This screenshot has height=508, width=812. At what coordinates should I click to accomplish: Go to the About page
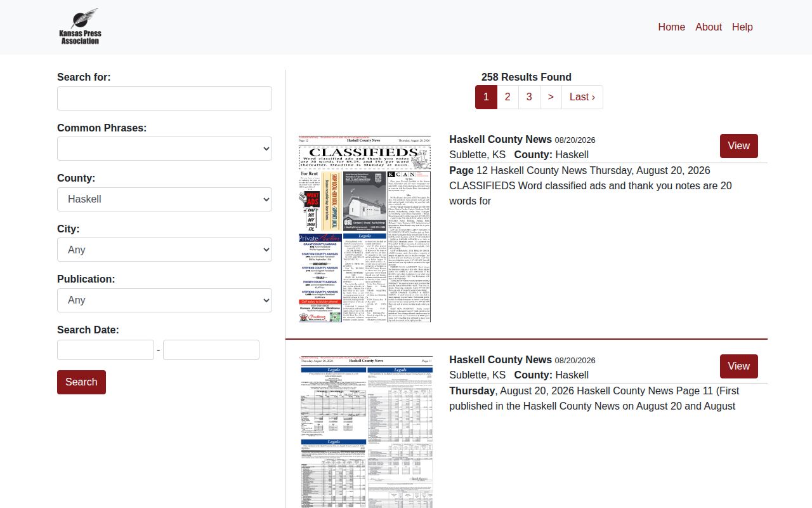(x=708, y=27)
